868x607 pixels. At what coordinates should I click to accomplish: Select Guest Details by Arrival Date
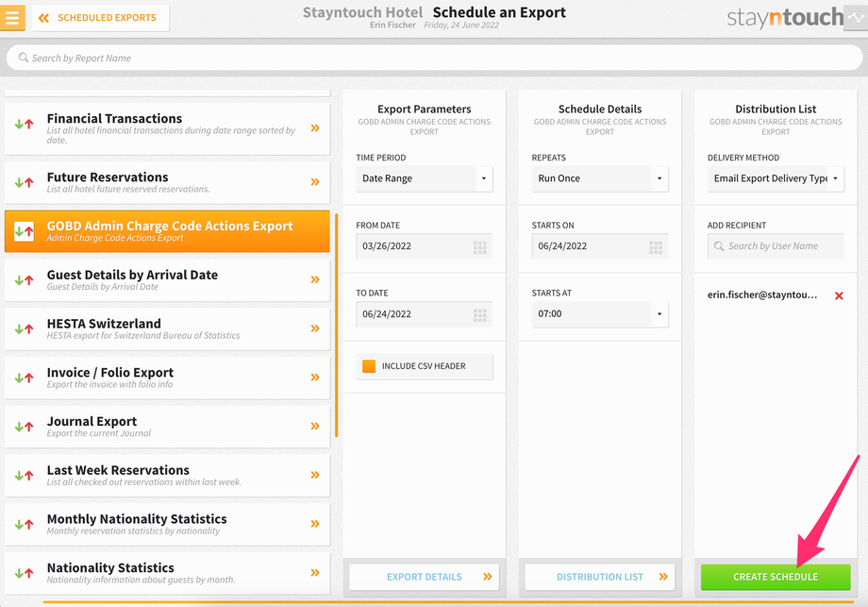pos(167,279)
